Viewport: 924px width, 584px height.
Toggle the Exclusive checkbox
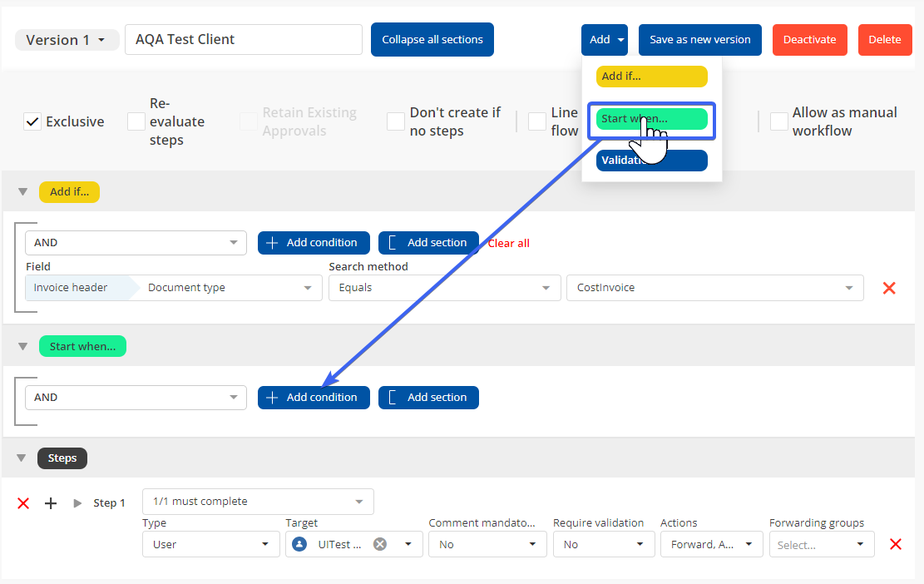point(32,121)
